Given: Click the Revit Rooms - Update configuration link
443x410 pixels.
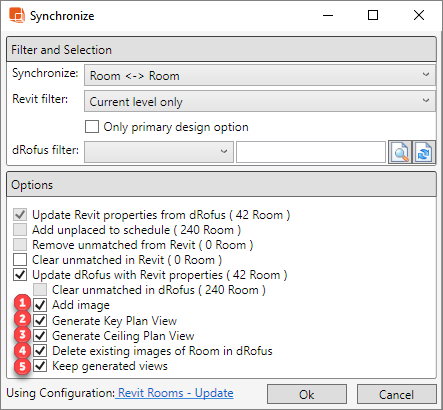Looking at the screenshot, I should 176,393.
